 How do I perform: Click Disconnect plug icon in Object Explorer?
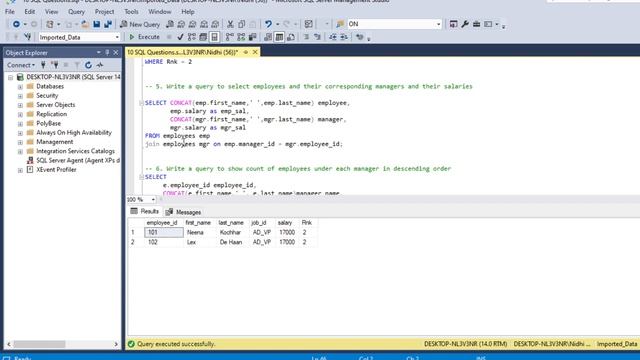pos(54,65)
